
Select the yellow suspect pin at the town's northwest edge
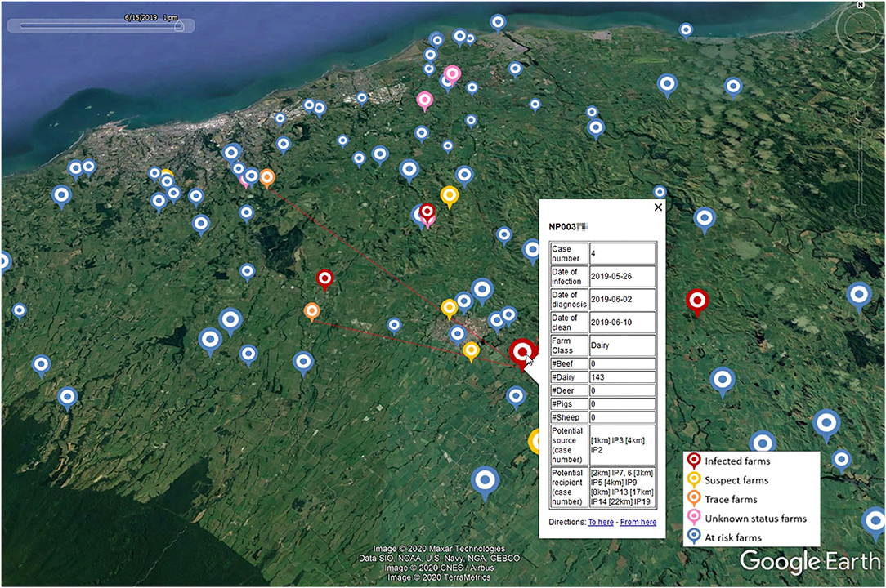click(x=450, y=309)
